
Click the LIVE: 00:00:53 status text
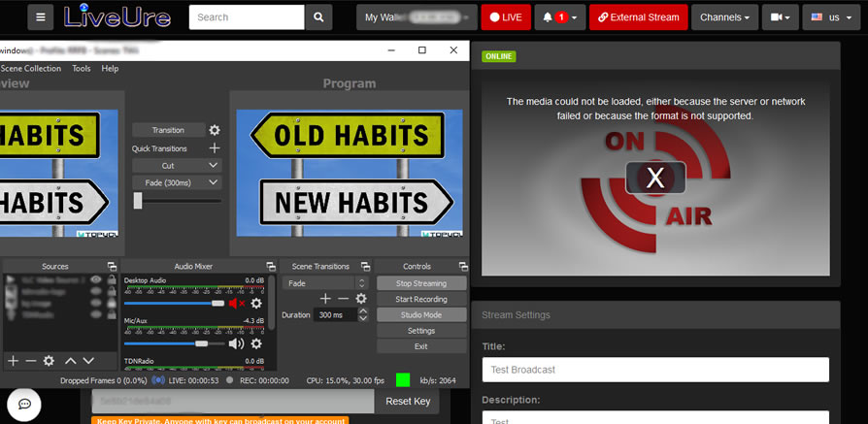click(x=193, y=381)
